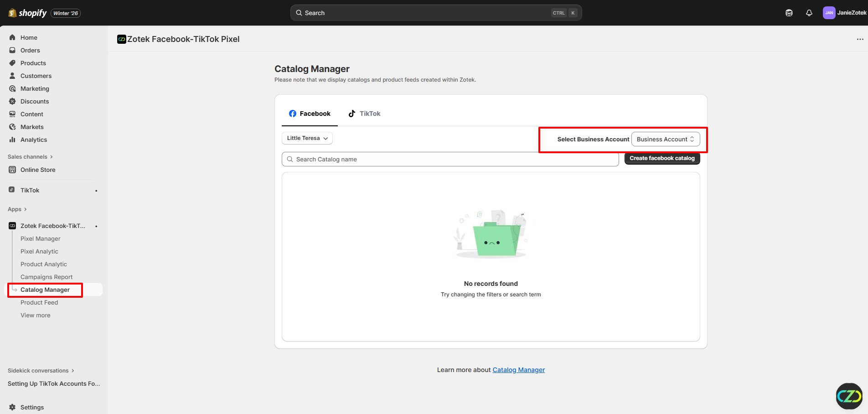Click Create facebook catalog button
This screenshot has width=868, height=414.
pyautogui.click(x=662, y=158)
